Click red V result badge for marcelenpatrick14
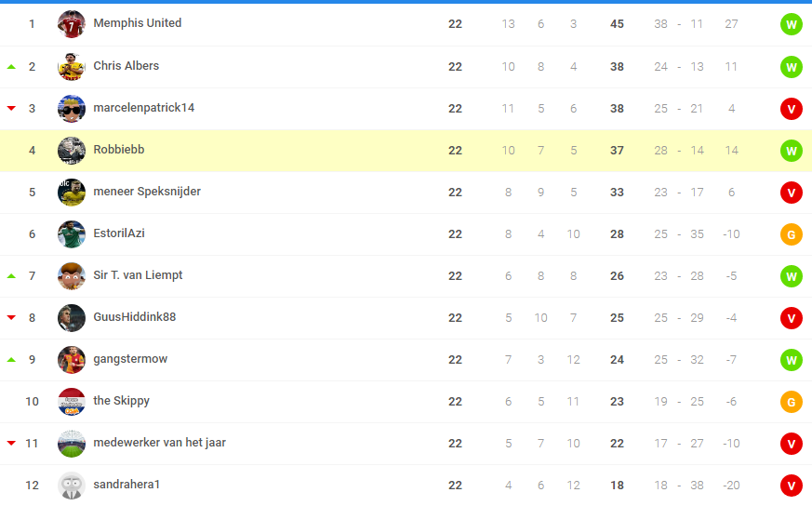 (x=792, y=109)
